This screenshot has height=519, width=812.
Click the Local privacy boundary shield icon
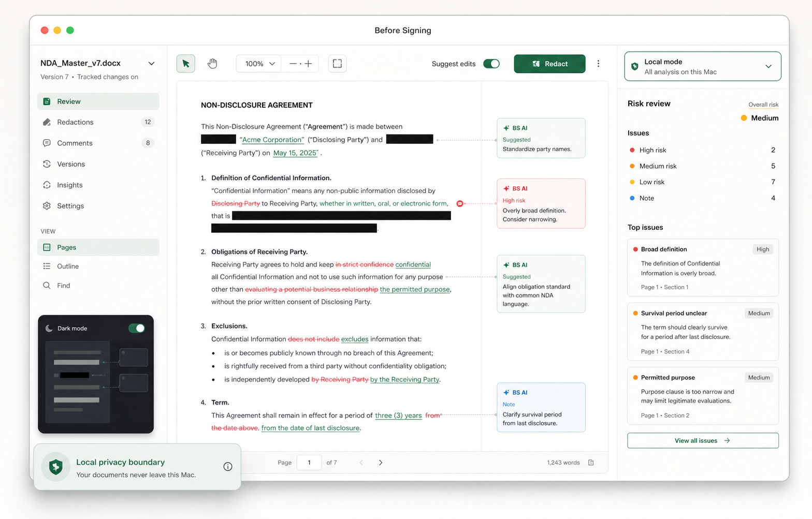coord(56,467)
